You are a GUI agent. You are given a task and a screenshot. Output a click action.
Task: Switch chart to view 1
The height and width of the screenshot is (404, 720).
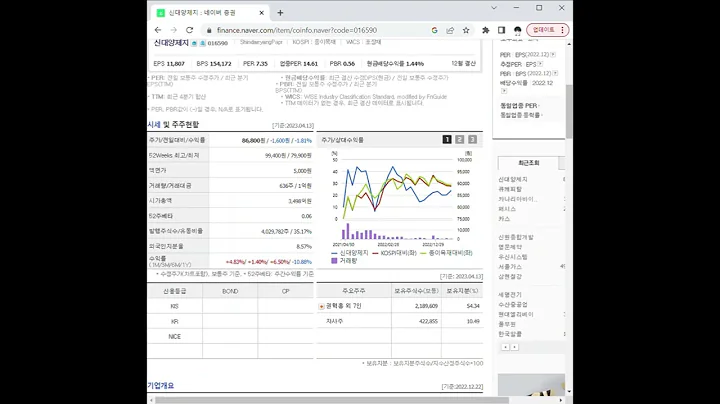(447, 140)
